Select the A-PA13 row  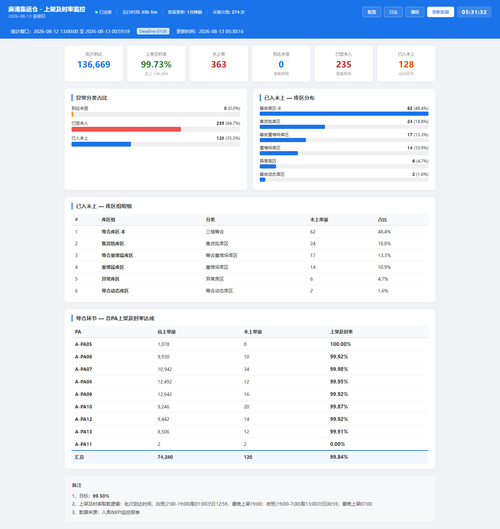pyautogui.click(x=250, y=431)
